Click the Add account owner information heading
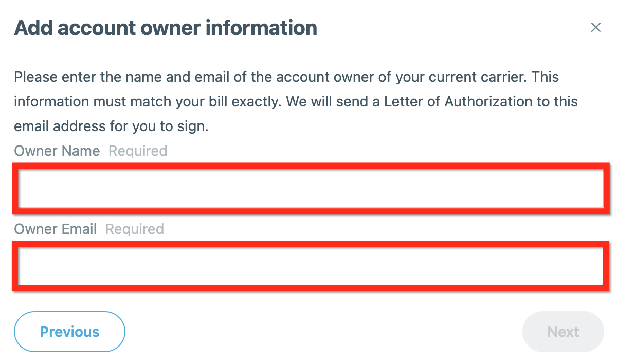Image resolution: width=617 pixels, height=364 pixels. pos(166,28)
